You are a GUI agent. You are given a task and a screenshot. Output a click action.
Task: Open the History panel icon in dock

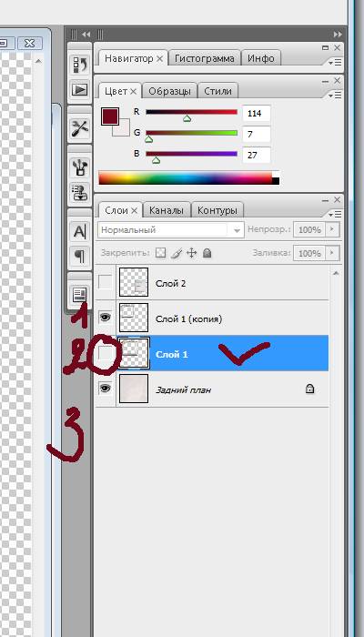(80, 65)
